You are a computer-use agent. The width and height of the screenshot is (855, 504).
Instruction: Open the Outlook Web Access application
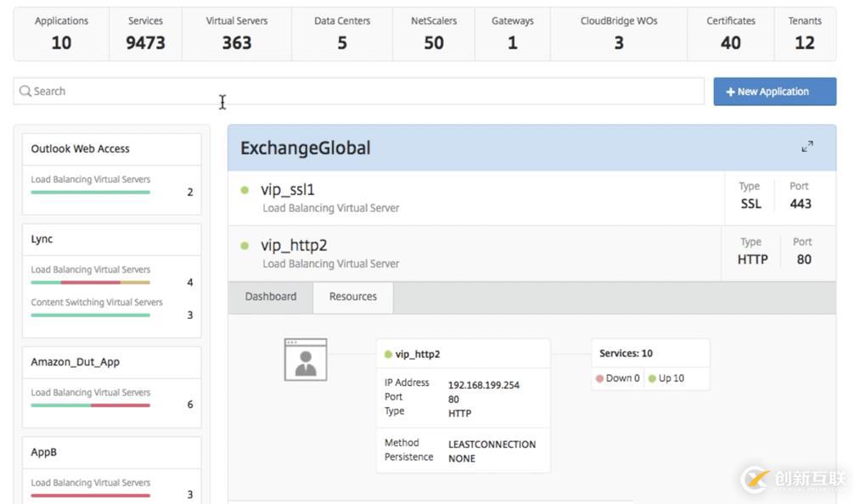pyautogui.click(x=81, y=148)
